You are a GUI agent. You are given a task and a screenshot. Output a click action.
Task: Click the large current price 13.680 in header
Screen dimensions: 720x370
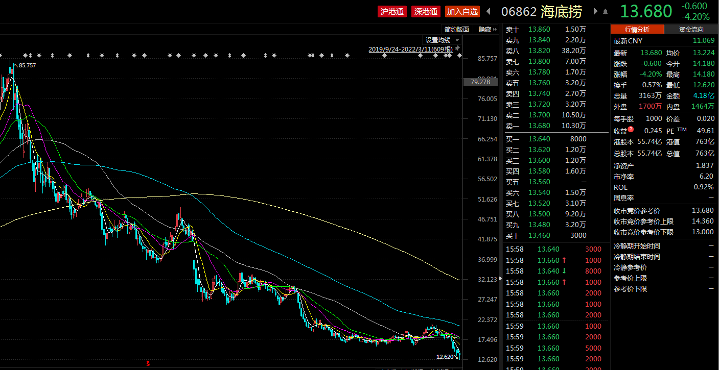[646, 11]
